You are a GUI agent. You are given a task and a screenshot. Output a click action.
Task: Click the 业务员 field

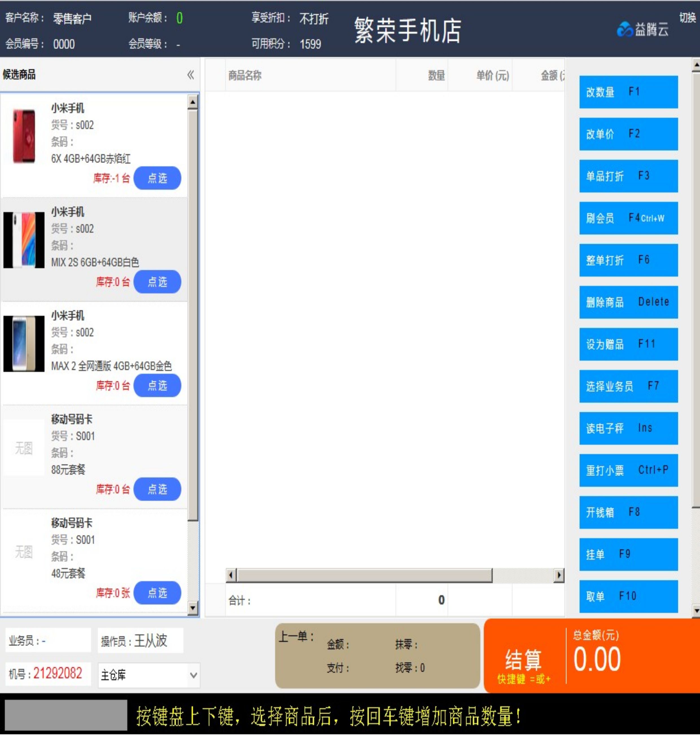(48, 641)
